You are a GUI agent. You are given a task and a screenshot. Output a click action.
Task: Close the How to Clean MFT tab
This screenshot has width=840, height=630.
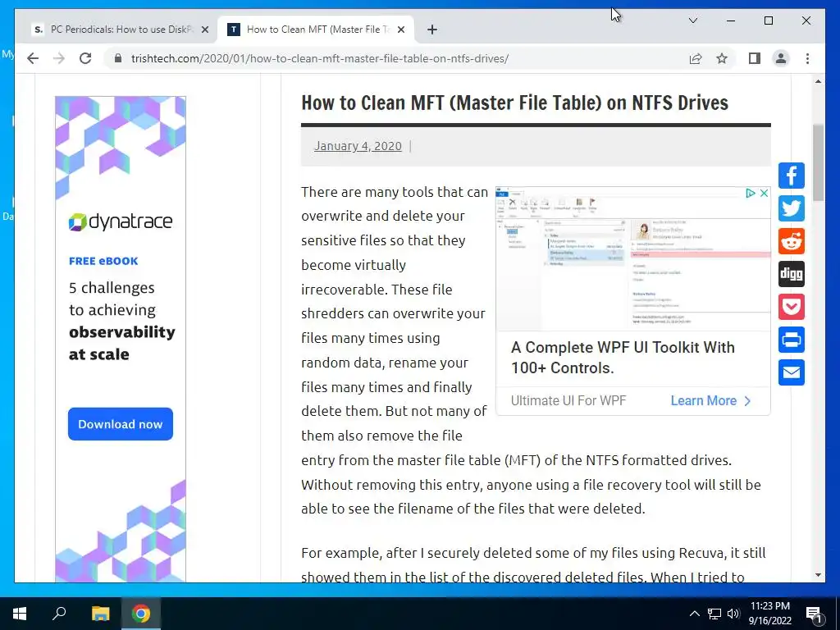pyautogui.click(x=400, y=30)
